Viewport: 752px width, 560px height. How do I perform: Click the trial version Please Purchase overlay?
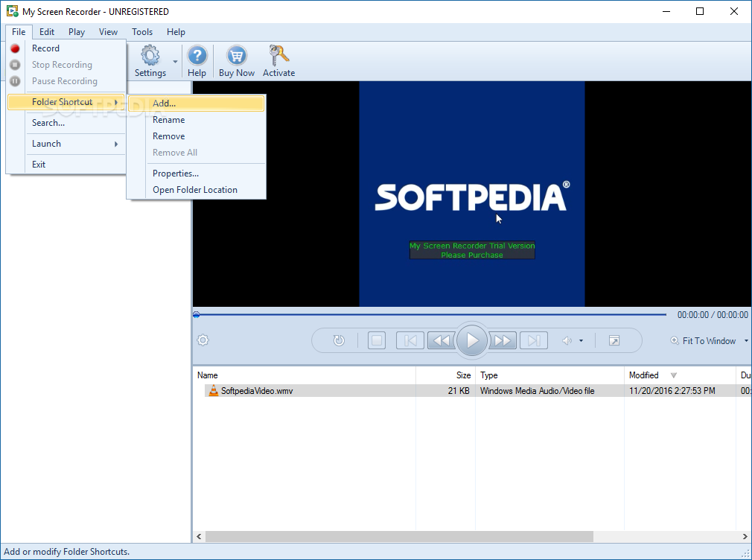click(x=472, y=250)
